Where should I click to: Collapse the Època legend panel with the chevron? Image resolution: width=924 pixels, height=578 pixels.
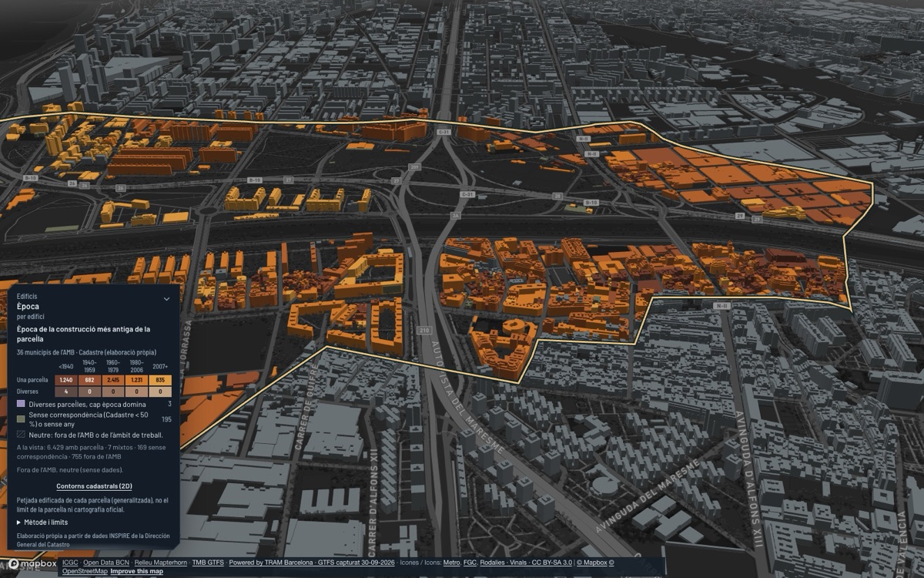coord(166,298)
